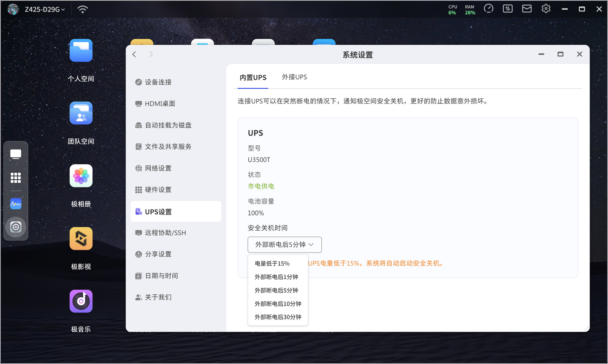The width and height of the screenshot is (608, 364).
Task: Click the grid icon beside 硬件设置
Action: (138, 190)
